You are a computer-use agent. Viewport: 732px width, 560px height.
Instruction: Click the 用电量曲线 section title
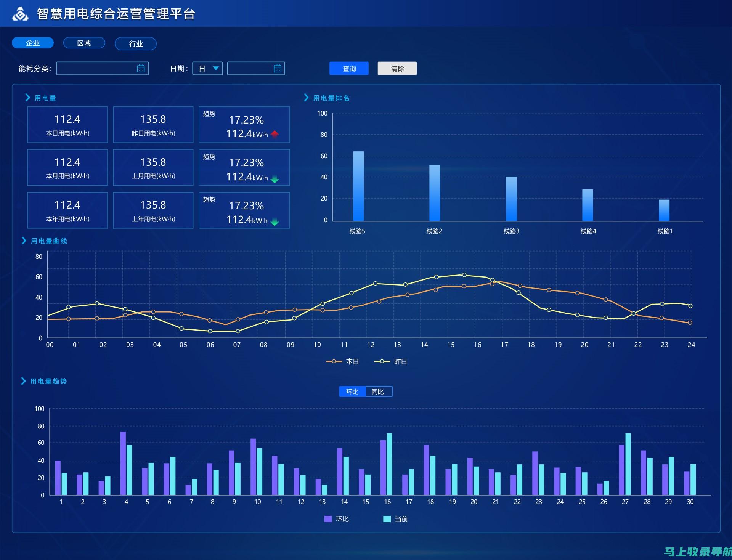(x=49, y=241)
